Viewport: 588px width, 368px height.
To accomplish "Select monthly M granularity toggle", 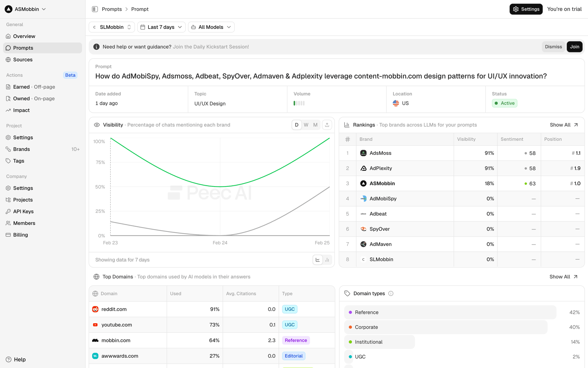I will [x=315, y=125].
